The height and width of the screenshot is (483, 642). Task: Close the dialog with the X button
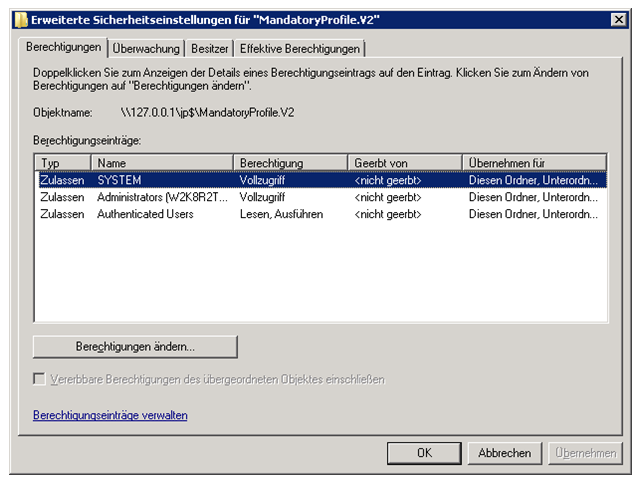[x=618, y=20]
